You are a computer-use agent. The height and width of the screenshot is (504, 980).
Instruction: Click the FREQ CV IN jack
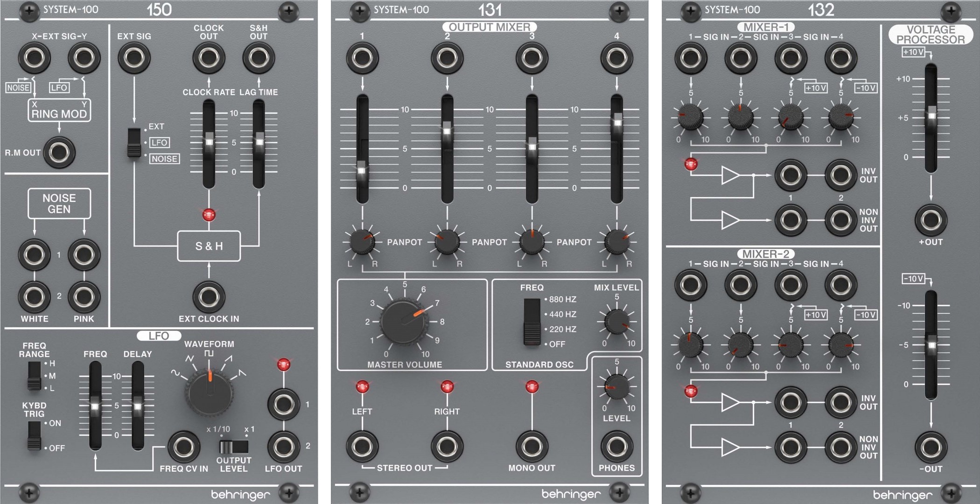tap(184, 447)
